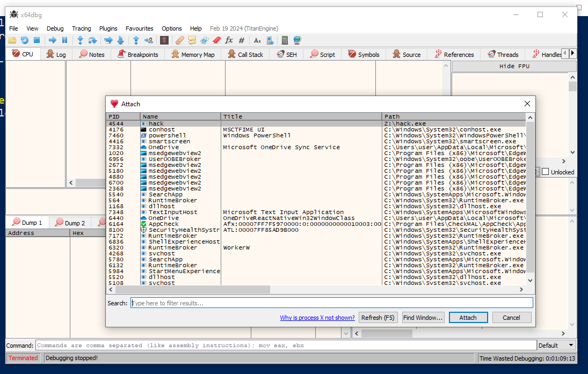This screenshot has width=588, height=374.
Task: Switch to the Log tab
Action: 56,54
